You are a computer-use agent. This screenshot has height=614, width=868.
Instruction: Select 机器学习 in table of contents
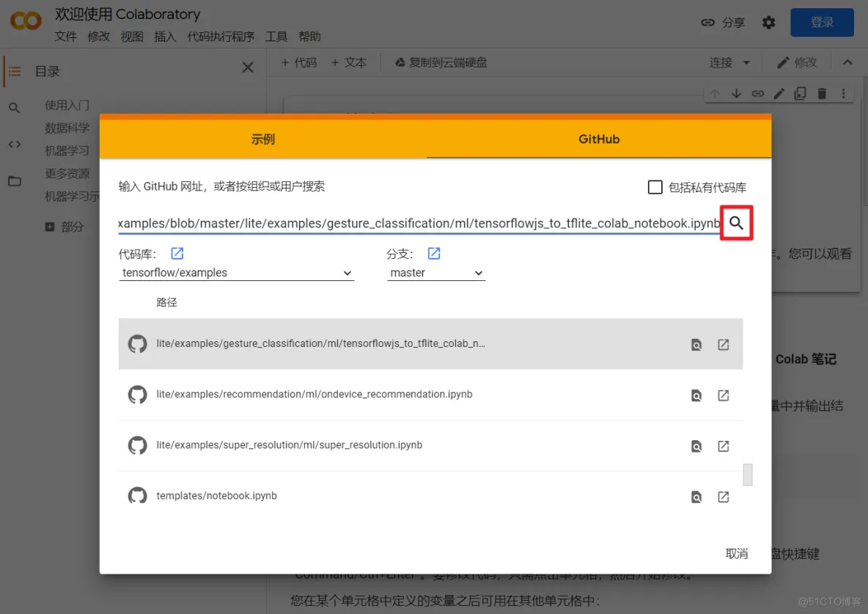pyautogui.click(x=67, y=150)
